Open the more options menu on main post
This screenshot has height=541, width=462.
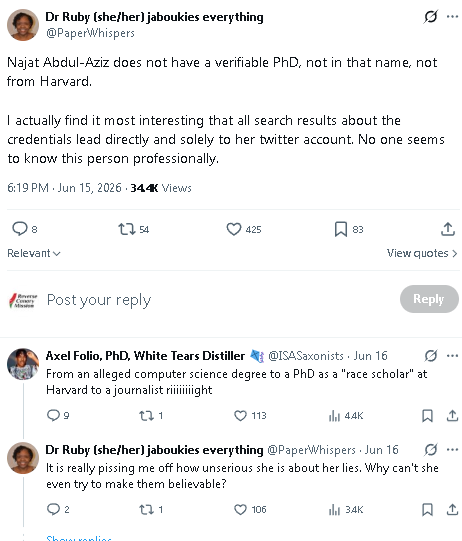(452, 16)
